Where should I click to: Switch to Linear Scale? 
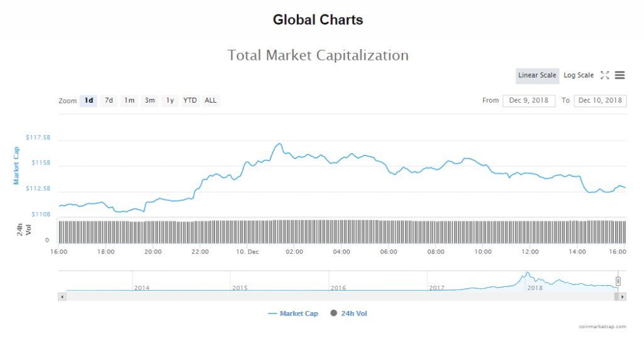[x=537, y=76]
